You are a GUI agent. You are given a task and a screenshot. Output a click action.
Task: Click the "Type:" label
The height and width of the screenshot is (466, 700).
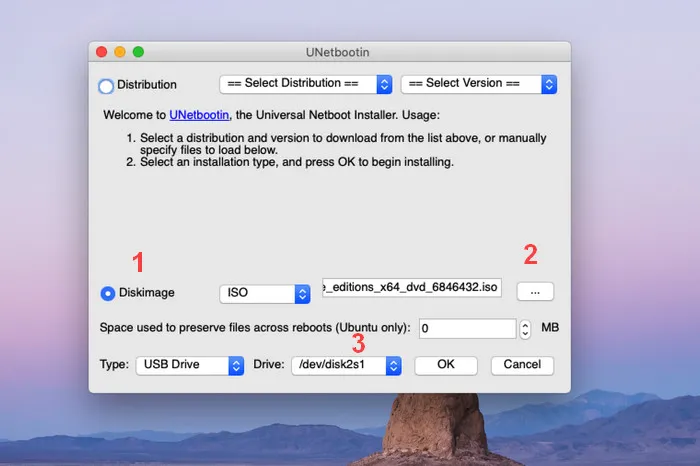point(114,364)
